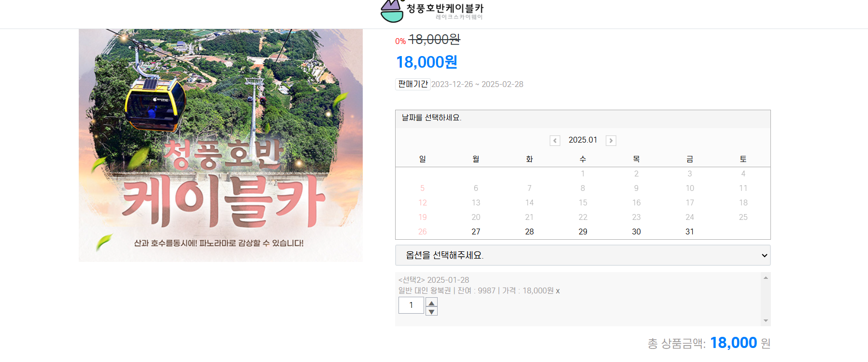Screen dimensions: 868x362
Task: Select January 31 on calendar
Action: click(690, 232)
